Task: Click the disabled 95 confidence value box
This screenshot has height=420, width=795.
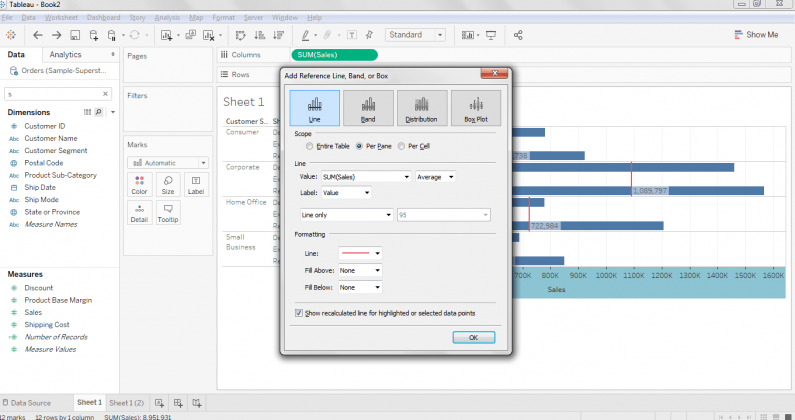Action: [444, 215]
